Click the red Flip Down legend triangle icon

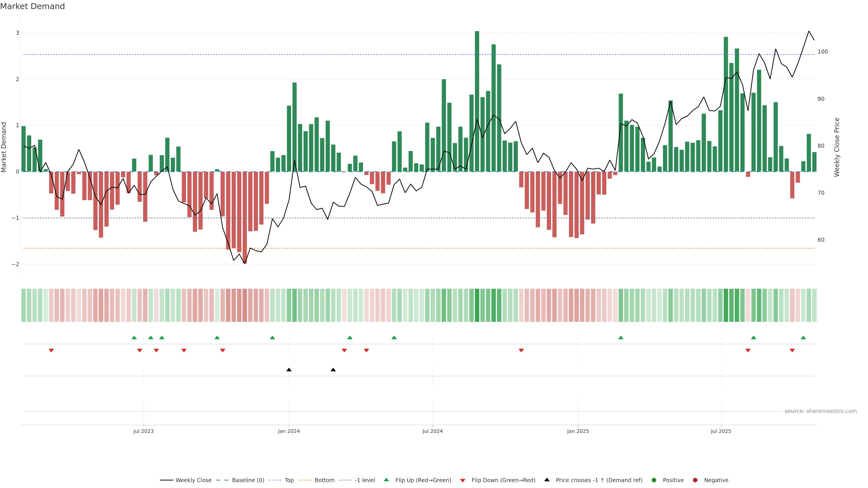463,481
